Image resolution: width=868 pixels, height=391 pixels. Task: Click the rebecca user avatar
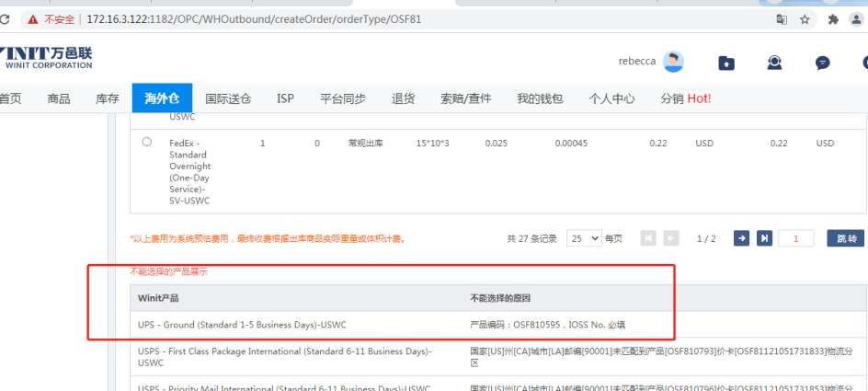[x=673, y=62]
